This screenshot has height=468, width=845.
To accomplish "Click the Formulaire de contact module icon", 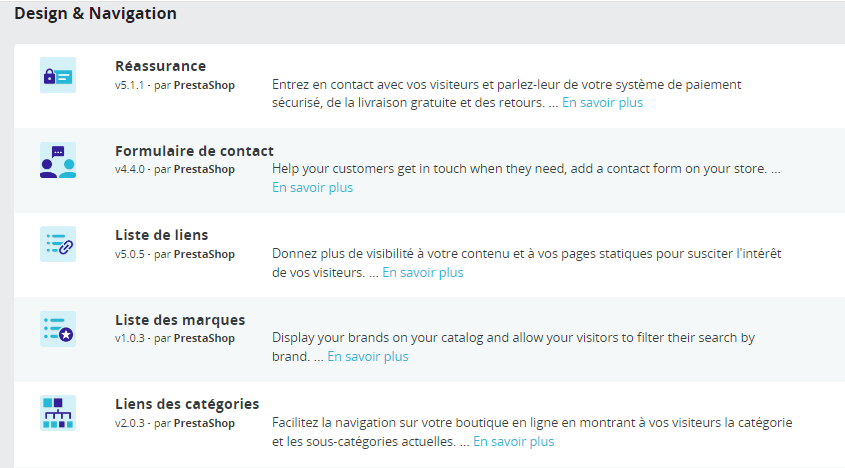I will (58, 160).
